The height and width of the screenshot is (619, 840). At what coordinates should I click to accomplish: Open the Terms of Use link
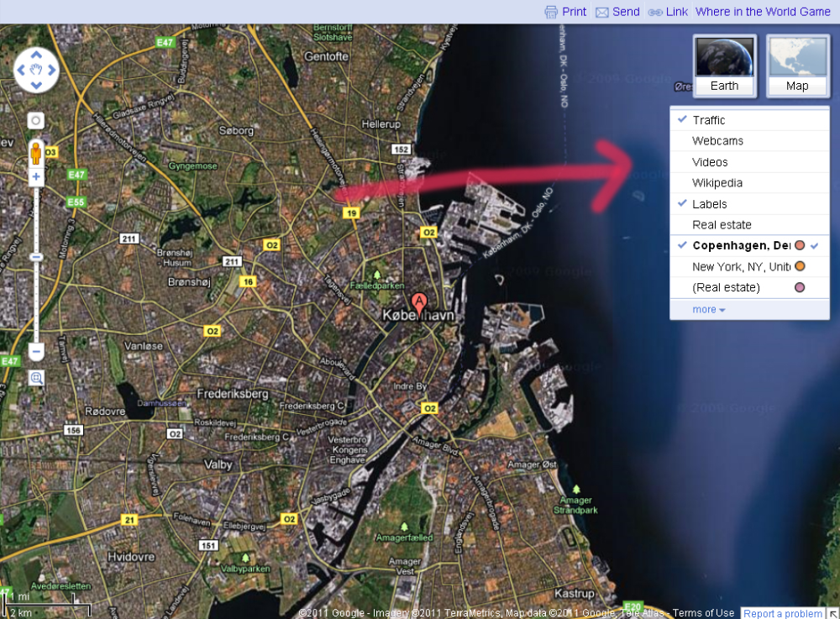click(x=703, y=613)
